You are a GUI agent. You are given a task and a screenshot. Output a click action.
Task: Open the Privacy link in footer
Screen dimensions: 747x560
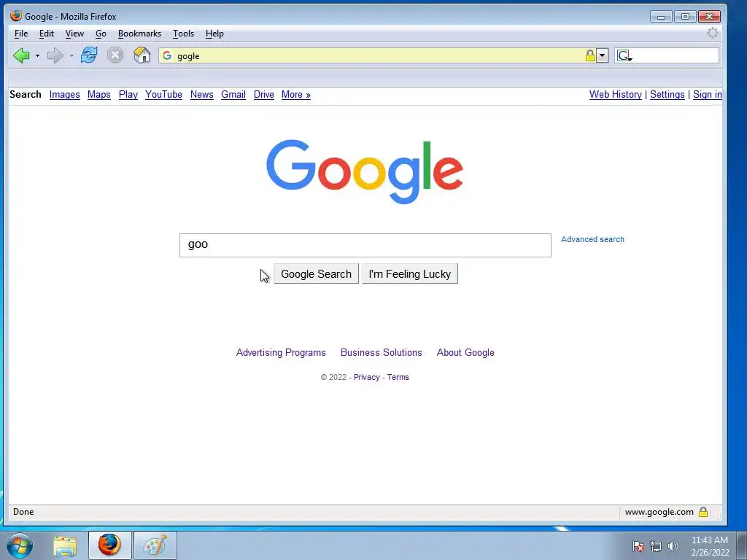click(367, 377)
